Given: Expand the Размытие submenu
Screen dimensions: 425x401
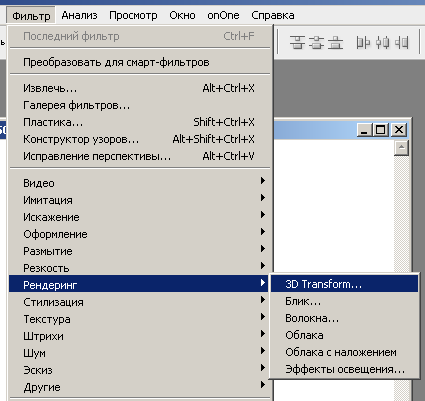Looking at the screenshot, I should coord(140,251).
